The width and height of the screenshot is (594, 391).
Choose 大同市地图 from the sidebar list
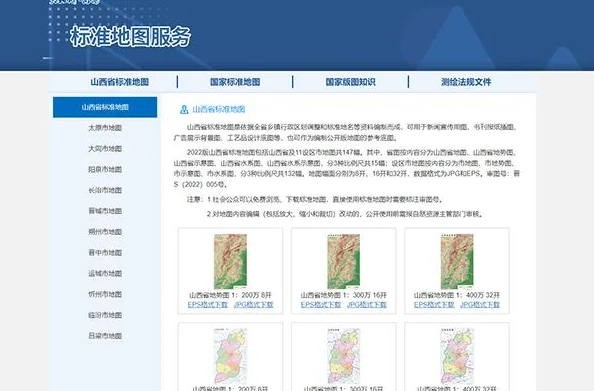click(105, 149)
